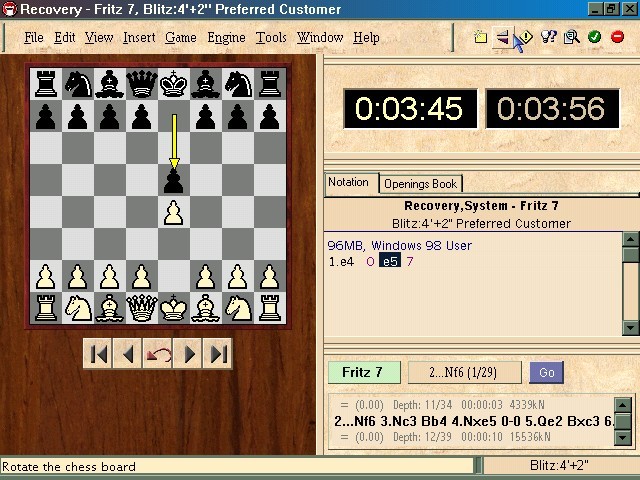Screen dimensions: 640x480
Task: Click the New Game toolbar icon
Action: click(480, 37)
